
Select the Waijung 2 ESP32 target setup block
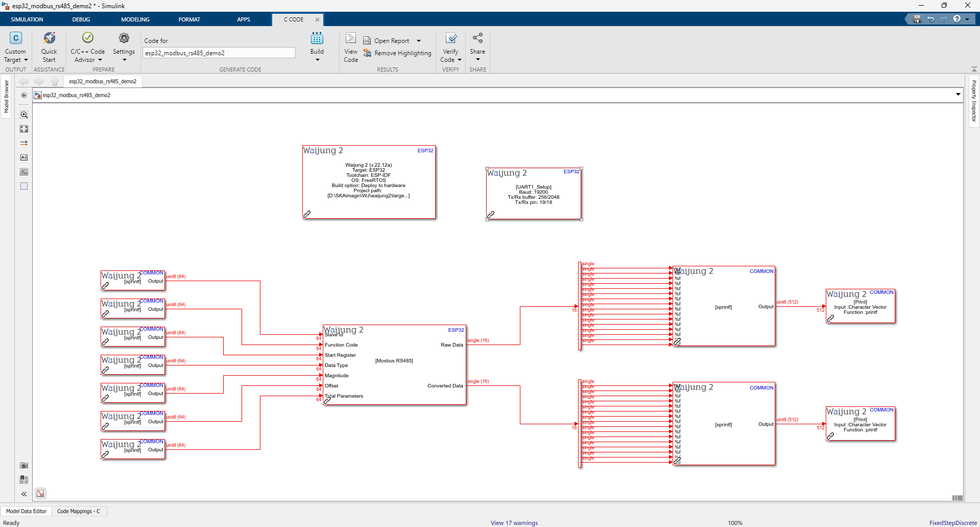tap(369, 182)
